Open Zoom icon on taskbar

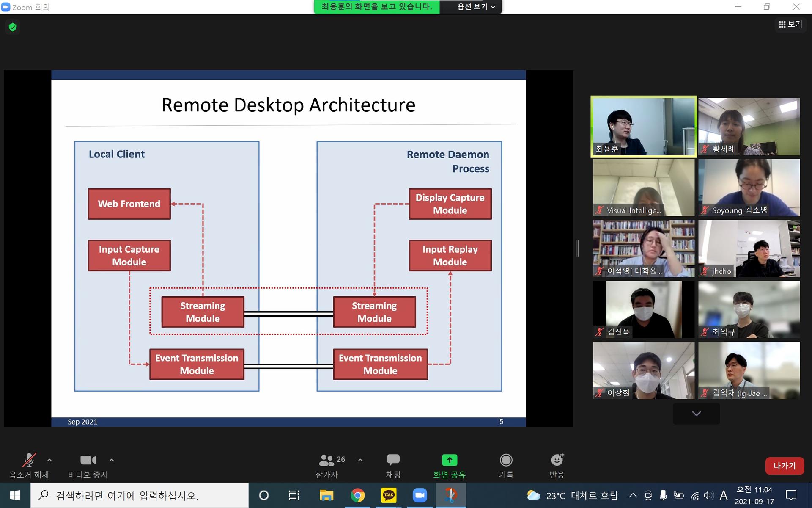click(420, 495)
